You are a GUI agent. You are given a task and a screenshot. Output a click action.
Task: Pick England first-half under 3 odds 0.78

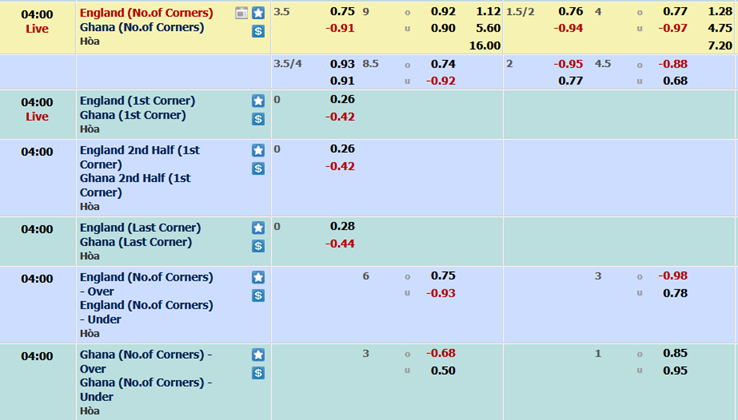click(x=675, y=293)
